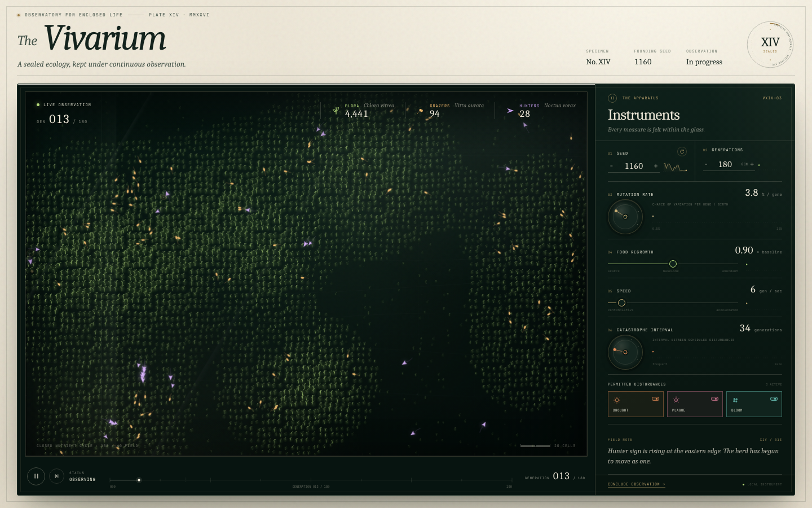Viewport: 812px width, 508px height.
Task: Click the Grazers icon in the header
Action: pyautogui.click(x=421, y=111)
